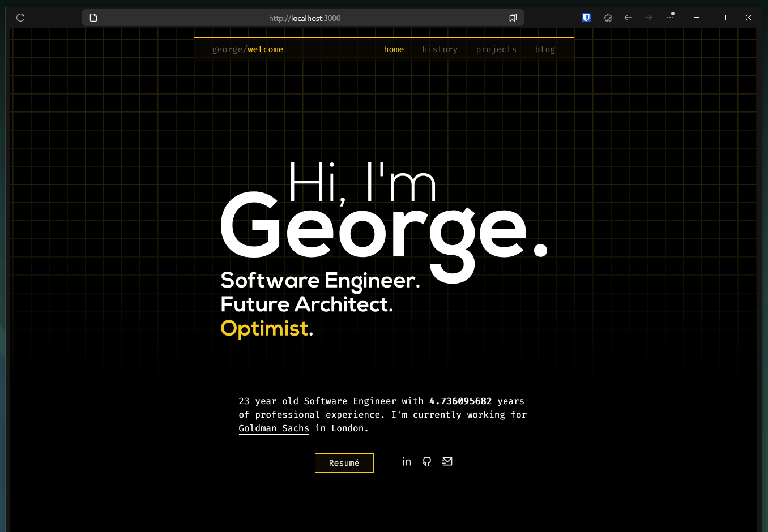Open the history section
768x532 pixels.
coord(440,49)
